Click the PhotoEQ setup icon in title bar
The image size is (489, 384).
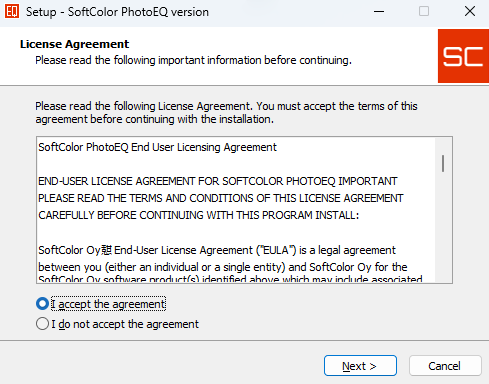click(x=12, y=12)
